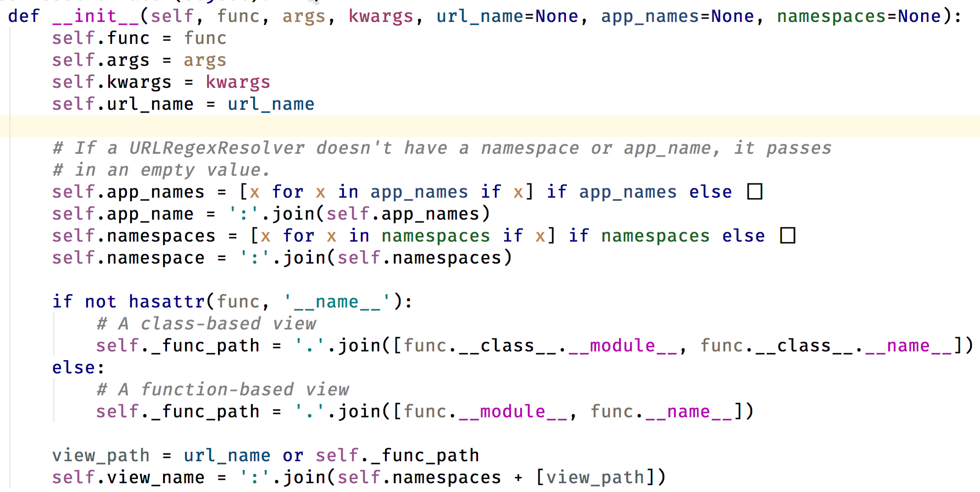
Task: Click the 'app_names=None' parameter in the signature
Action: [677, 16]
